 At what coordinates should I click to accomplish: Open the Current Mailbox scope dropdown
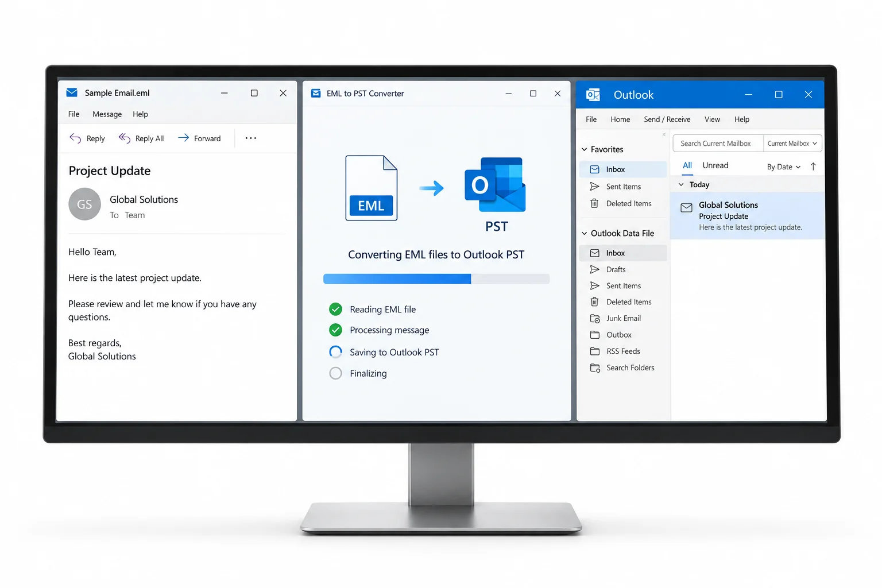coord(792,144)
